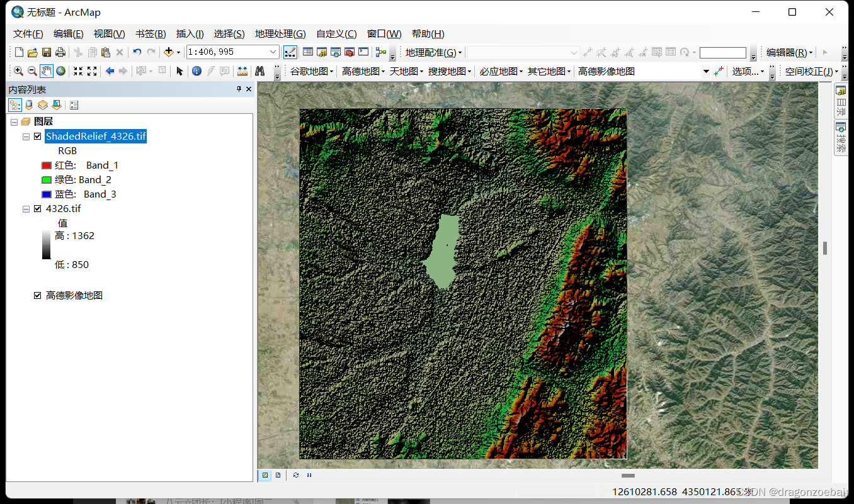Open the Catalog window icon
This screenshot has width=854, height=504.
(x=322, y=52)
